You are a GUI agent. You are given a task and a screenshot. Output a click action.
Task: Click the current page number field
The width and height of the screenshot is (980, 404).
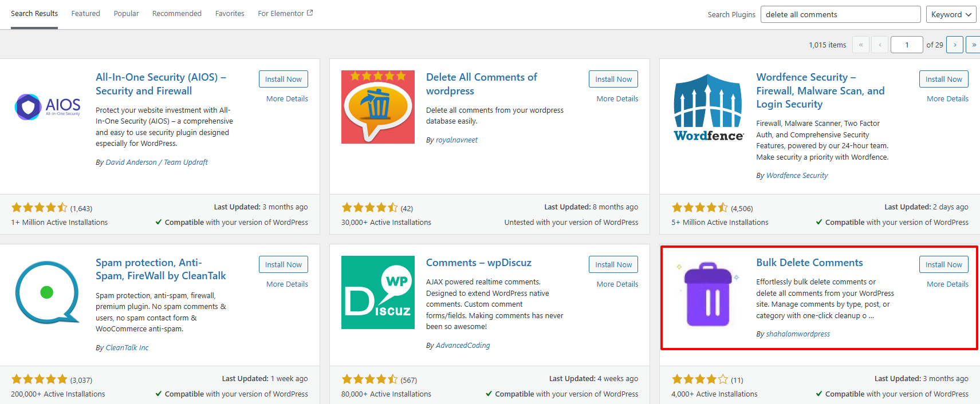907,45
